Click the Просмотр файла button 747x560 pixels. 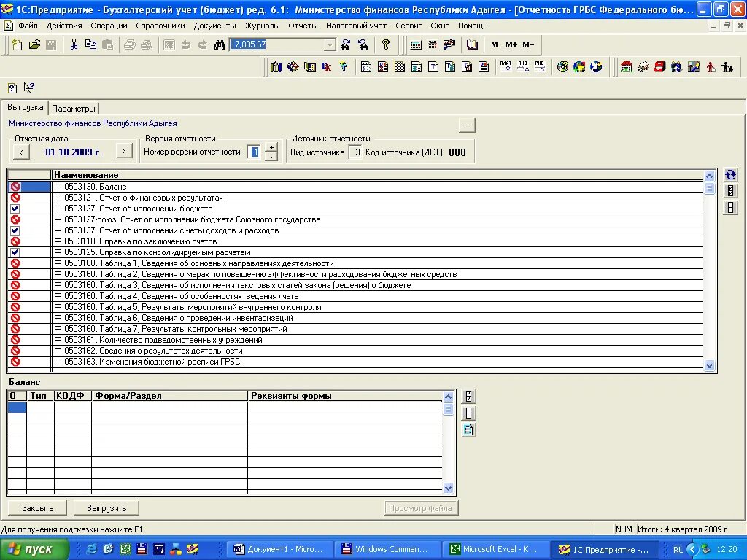pos(421,508)
